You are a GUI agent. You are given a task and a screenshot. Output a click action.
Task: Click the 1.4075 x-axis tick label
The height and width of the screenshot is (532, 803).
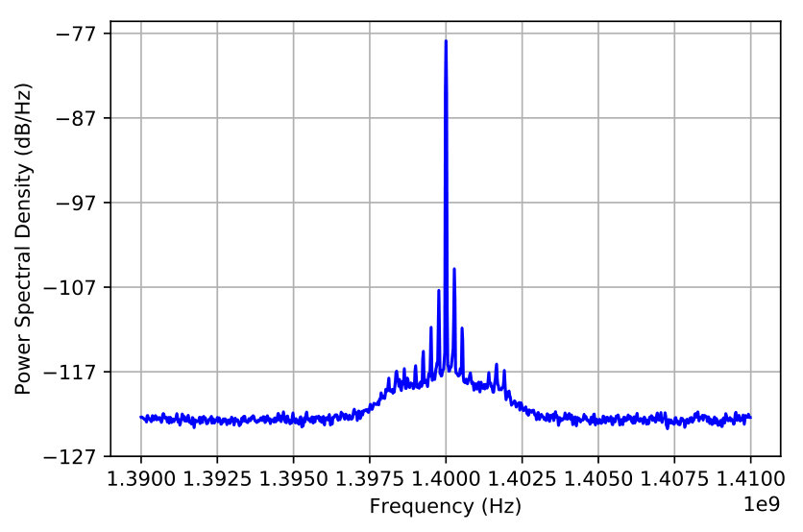coord(674,479)
